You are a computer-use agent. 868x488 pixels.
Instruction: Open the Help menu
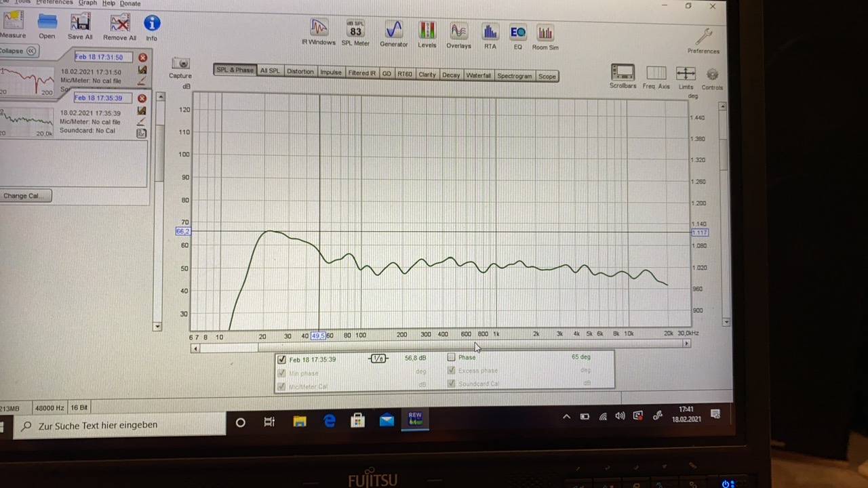tap(108, 3)
